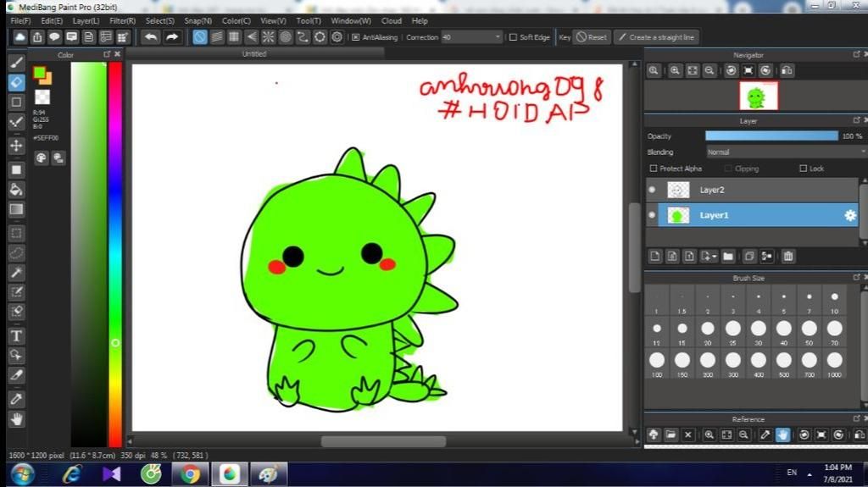Choose brush size 10

pyautogui.click(x=834, y=301)
